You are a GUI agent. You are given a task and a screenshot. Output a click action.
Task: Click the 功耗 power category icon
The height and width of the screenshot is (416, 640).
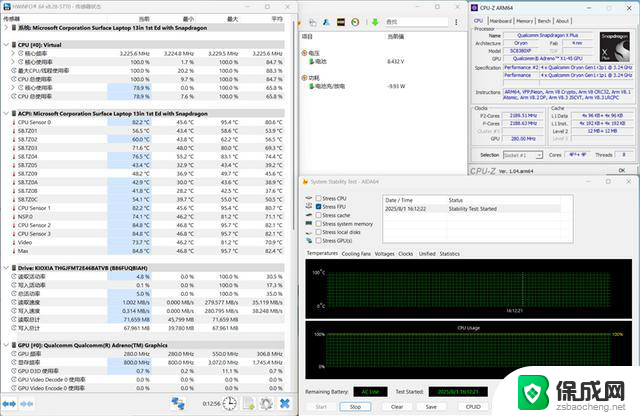(304, 78)
